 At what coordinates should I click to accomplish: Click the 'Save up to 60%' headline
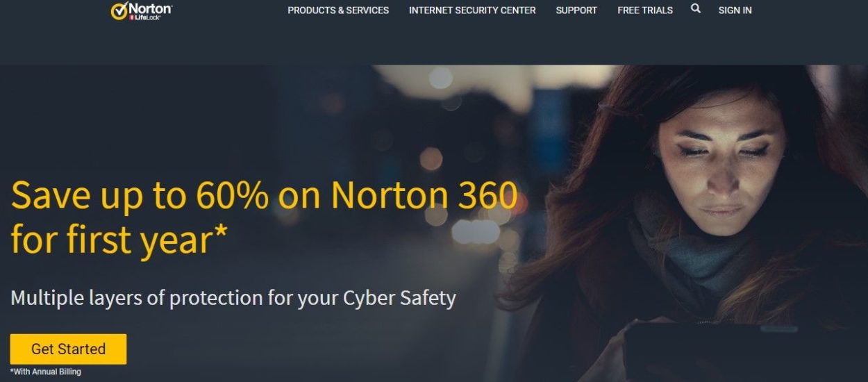click(x=140, y=196)
